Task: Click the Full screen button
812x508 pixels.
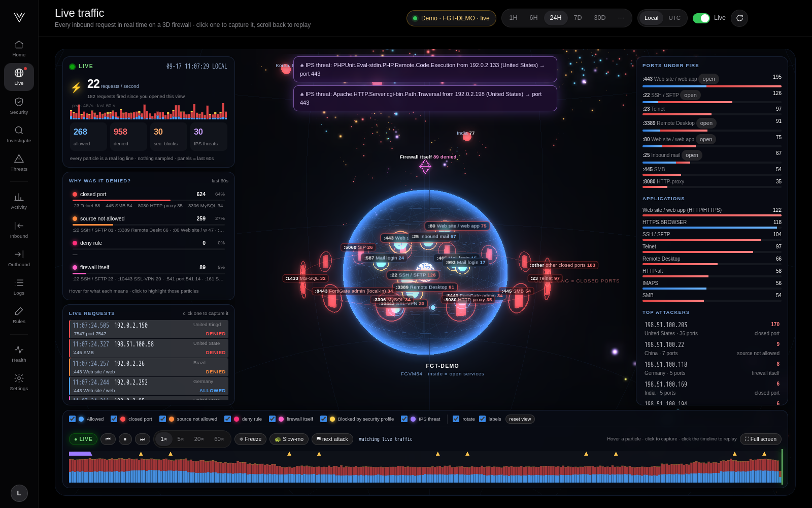Action: pyautogui.click(x=760, y=439)
